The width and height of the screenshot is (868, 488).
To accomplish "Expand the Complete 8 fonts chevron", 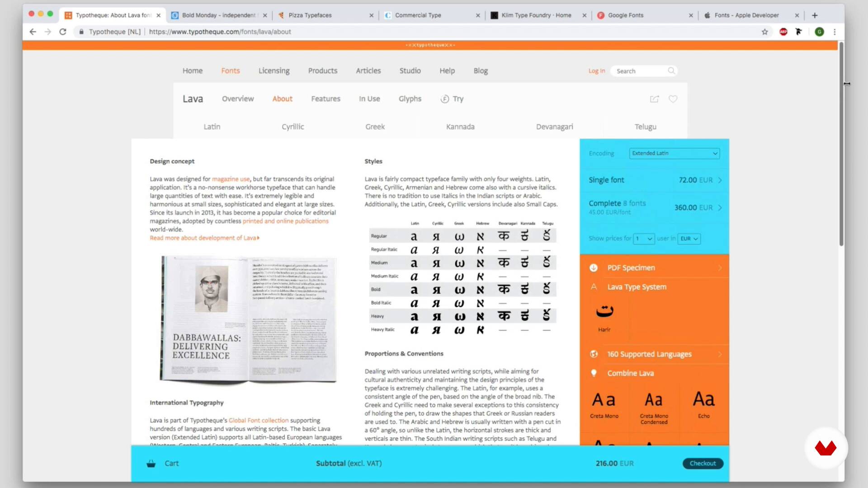I will pyautogui.click(x=720, y=208).
